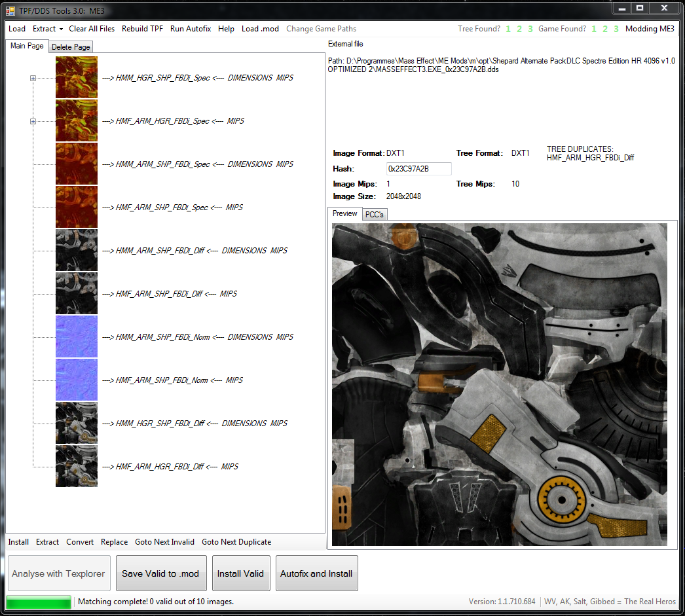Click the TPF/DDS Tools title bar icon
Image resolution: width=685 pixels, height=616 pixels.
click(10, 10)
